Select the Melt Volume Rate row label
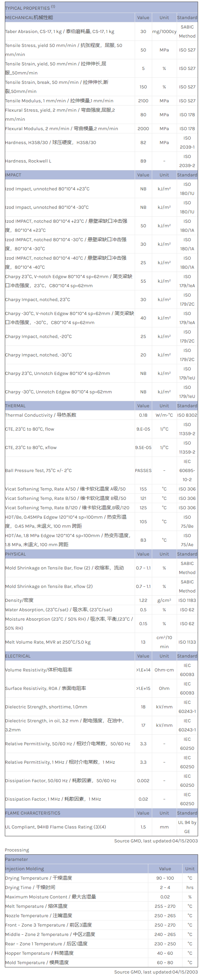Viewport: 199px width, 980px height. click(x=48, y=642)
